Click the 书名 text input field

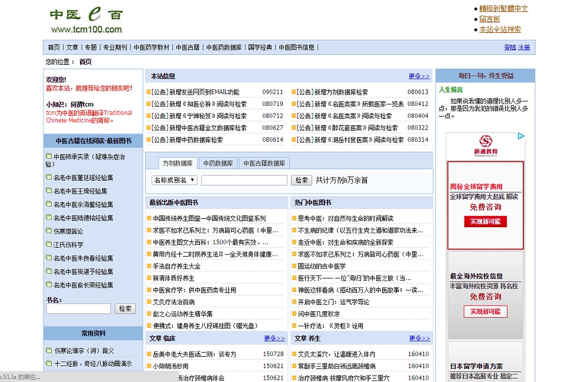coord(78,308)
